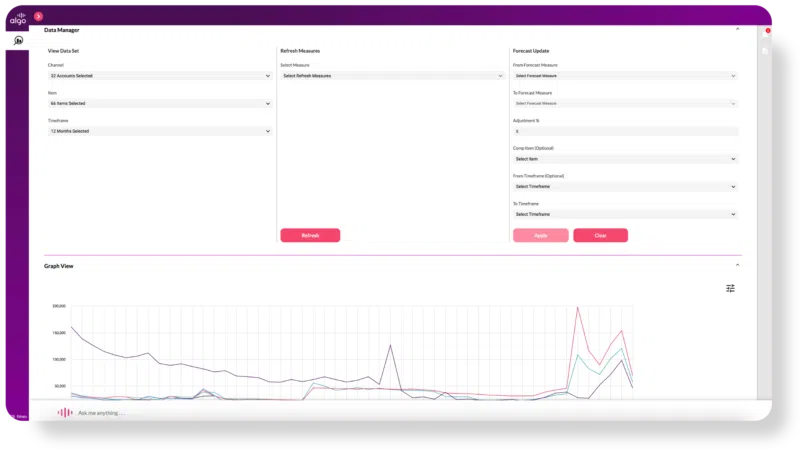This screenshot has height=449, width=800.
Task: Open the Timeframe dropdown showing 12 Months Selected
Action: click(x=160, y=131)
